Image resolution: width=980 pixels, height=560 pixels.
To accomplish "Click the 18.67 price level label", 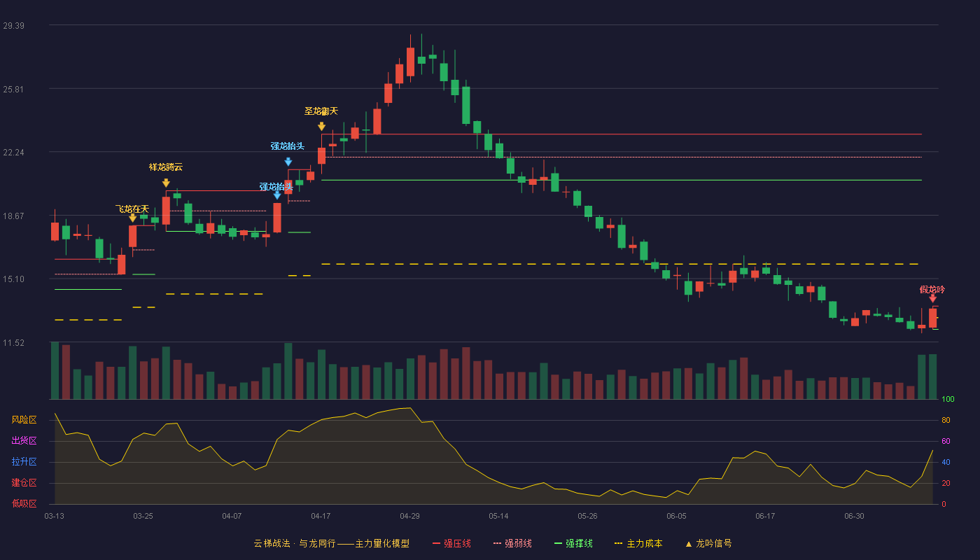I will pos(14,216).
